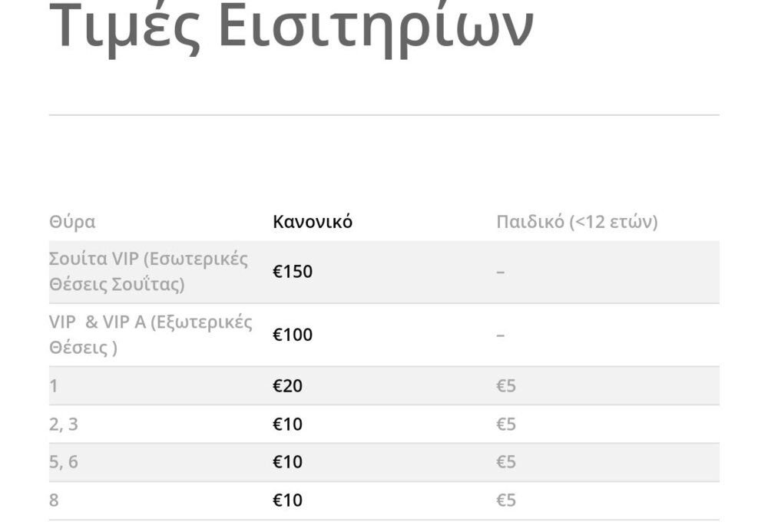The width and height of the screenshot is (768, 532).
Task: Select the gates 5, 6 row label
Action: (64, 462)
